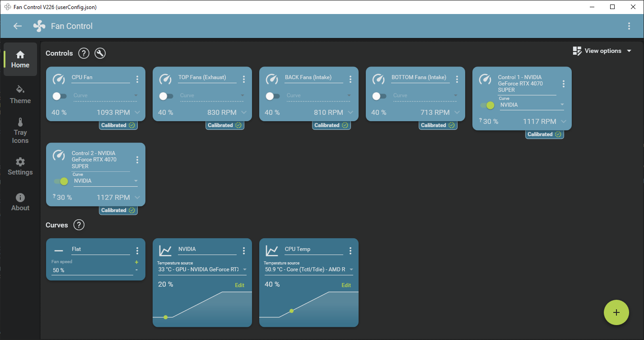Open the Tray Icons sidebar tab

20,131
